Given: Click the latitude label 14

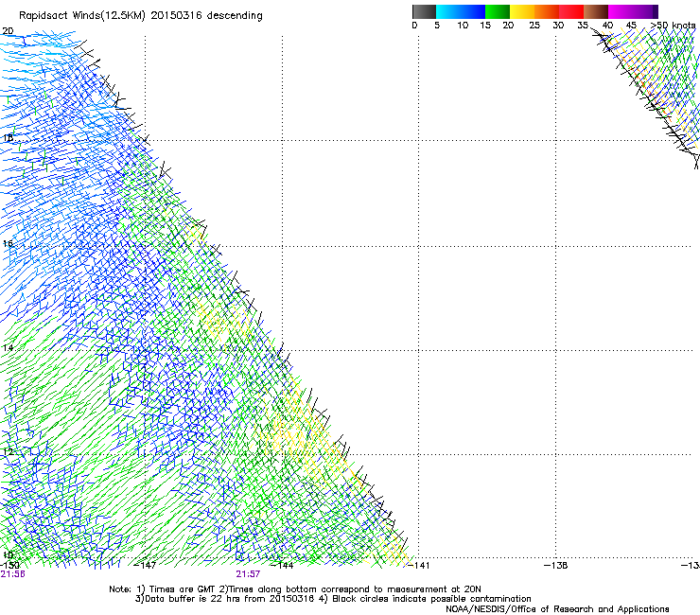Looking at the screenshot, I should click(8, 347).
